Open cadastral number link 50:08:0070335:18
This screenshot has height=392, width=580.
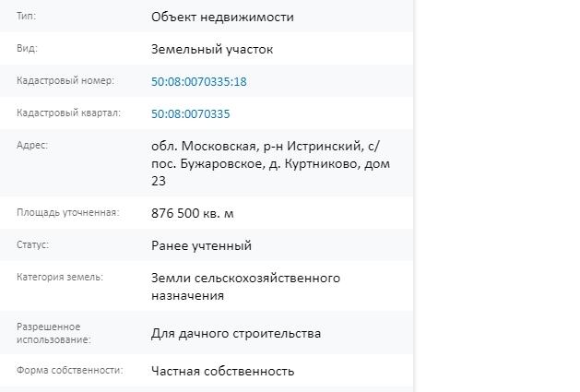click(198, 81)
